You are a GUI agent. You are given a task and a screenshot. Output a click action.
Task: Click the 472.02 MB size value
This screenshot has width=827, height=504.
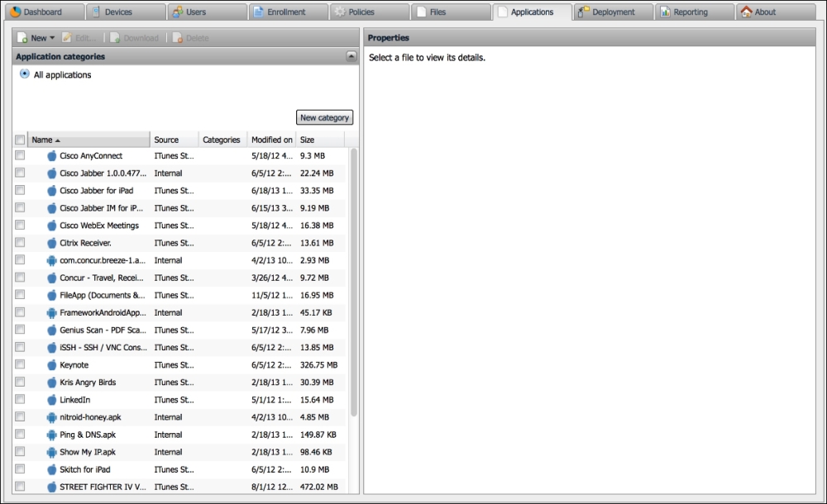(319, 487)
